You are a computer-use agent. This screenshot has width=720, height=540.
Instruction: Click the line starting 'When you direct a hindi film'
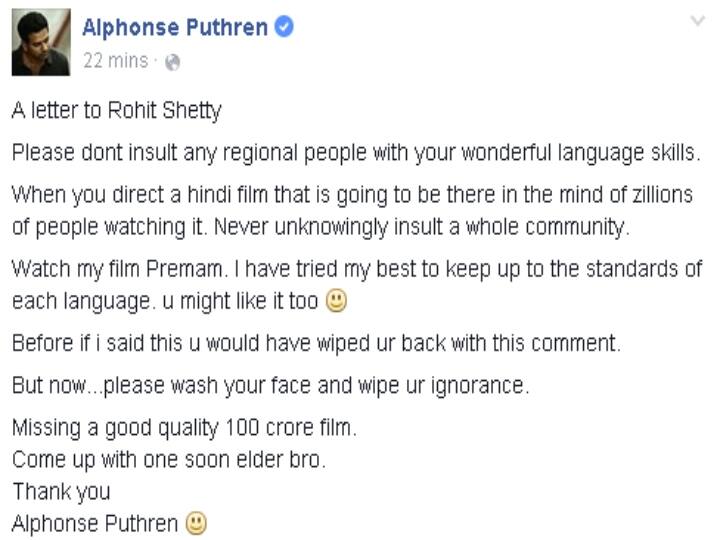click(x=352, y=195)
